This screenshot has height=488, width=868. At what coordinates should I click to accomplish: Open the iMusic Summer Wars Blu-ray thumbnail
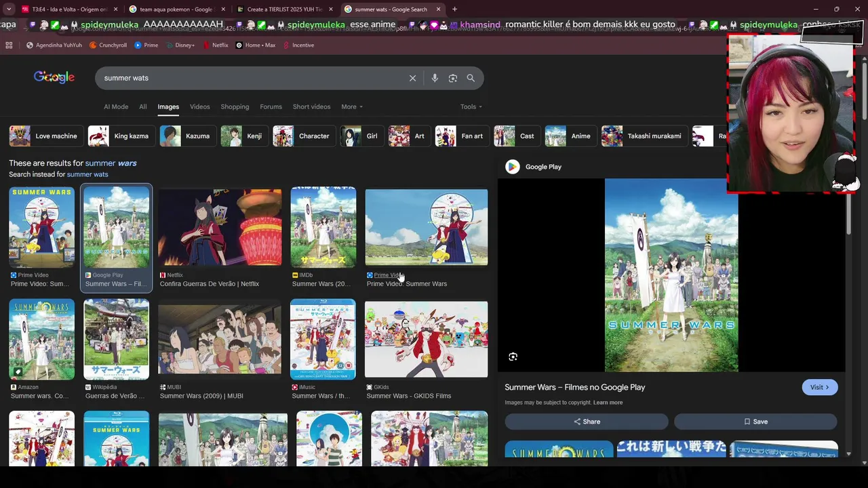(323, 339)
